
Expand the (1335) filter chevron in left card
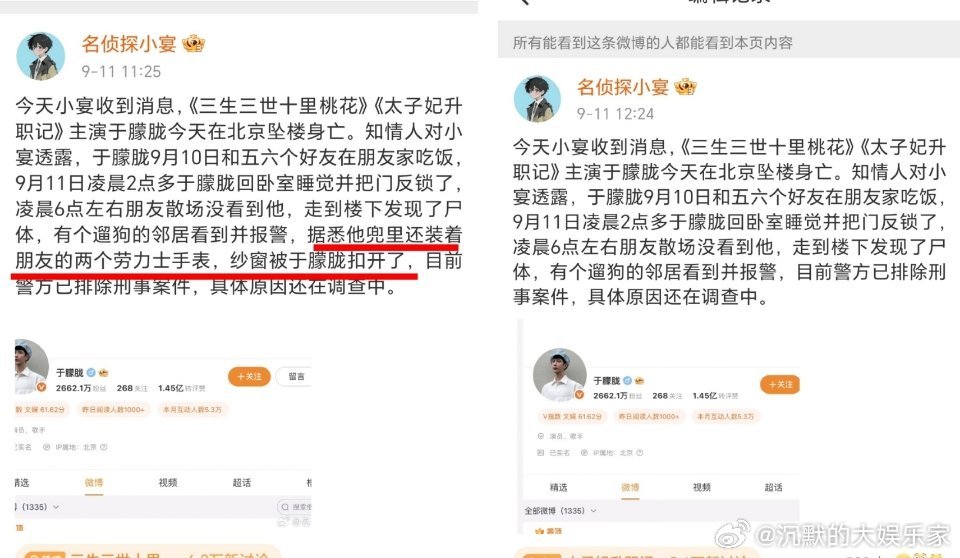[x=56, y=507]
